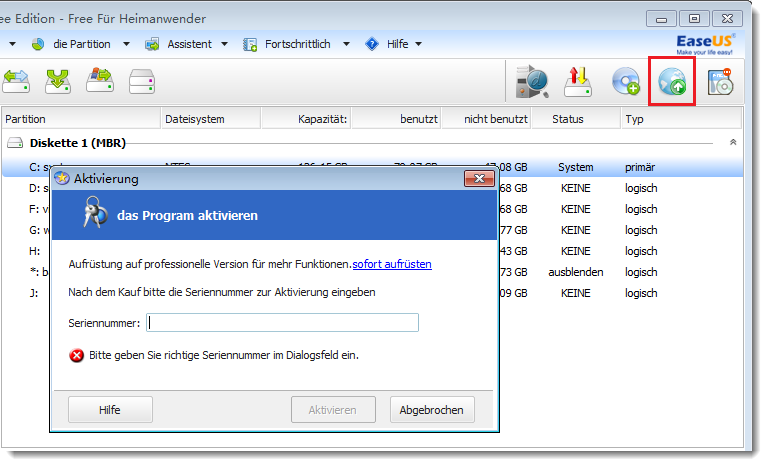This screenshot has width=767, height=466.
Task: Collapse the Diskette 1 (MBR) group
Action: [733, 143]
